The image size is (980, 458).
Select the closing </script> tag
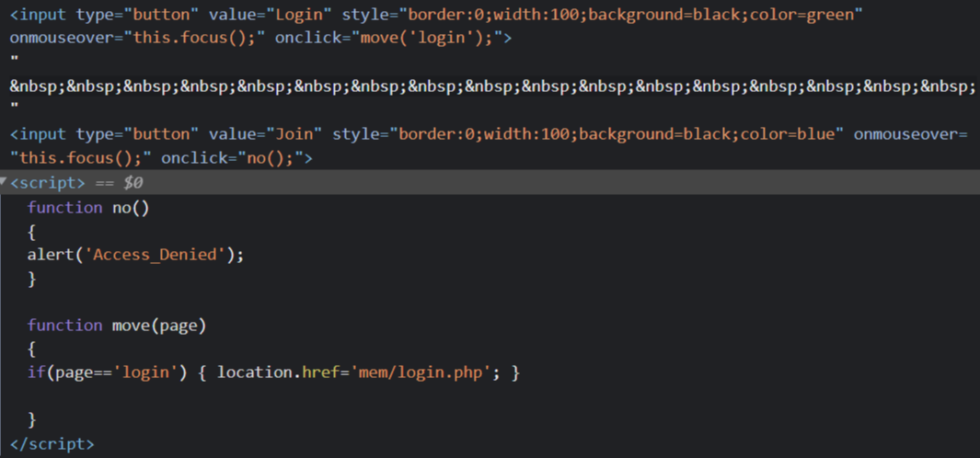(52, 444)
